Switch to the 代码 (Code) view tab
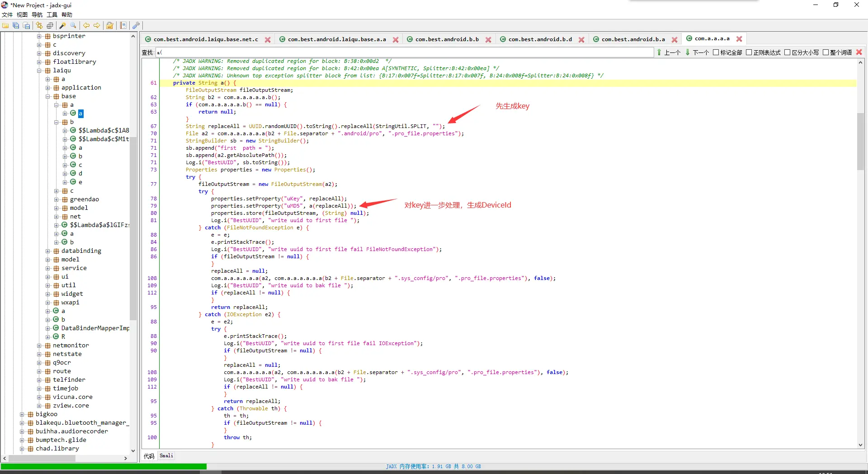The width and height of the screenshot is (868, 474). click(x=149, y=456)
